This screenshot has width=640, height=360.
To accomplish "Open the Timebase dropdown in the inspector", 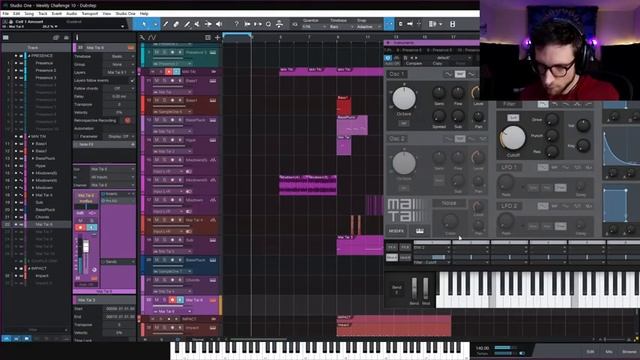I will click(x=119, y=56).
